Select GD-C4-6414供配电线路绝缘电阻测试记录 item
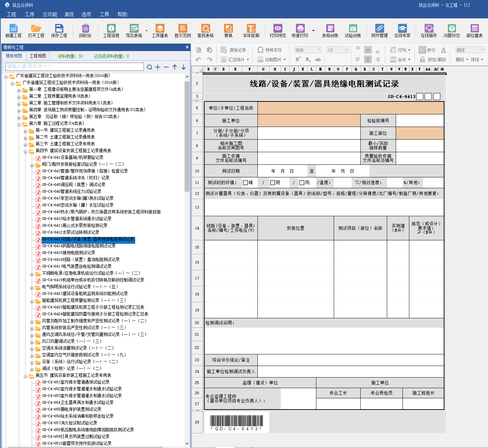 pyautogui.click(x=79, y=246)
